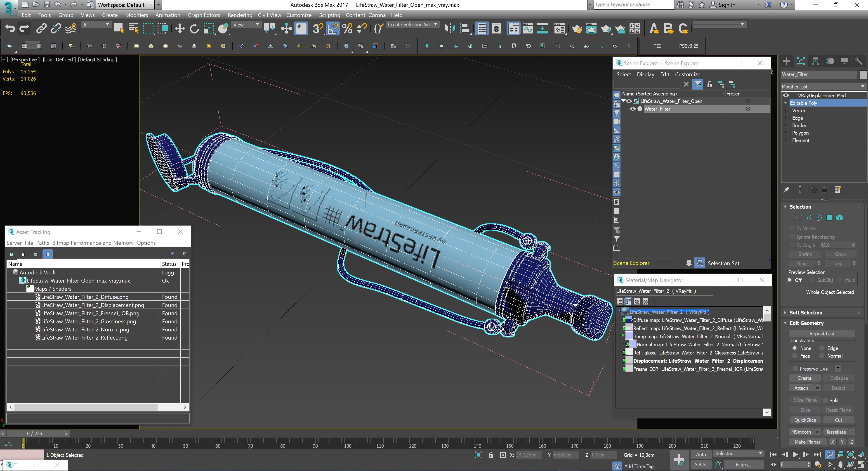
Task: Open the Mirror tool
Action: click(450, 28)
